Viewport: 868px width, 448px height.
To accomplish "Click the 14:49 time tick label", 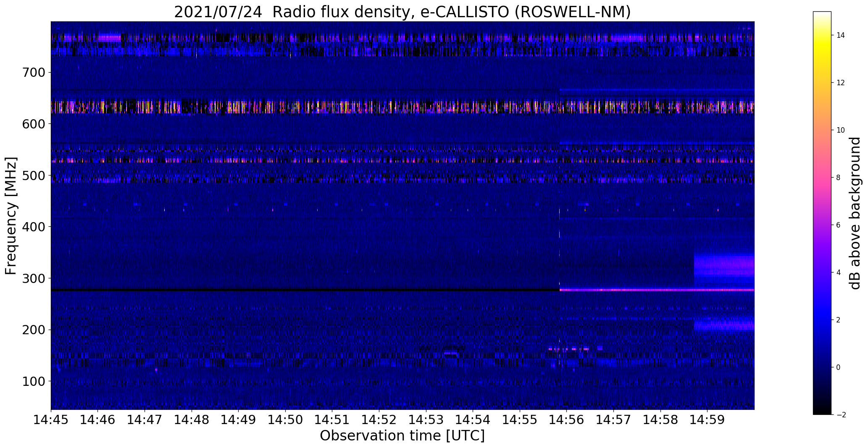I will [x=238, y=419].
